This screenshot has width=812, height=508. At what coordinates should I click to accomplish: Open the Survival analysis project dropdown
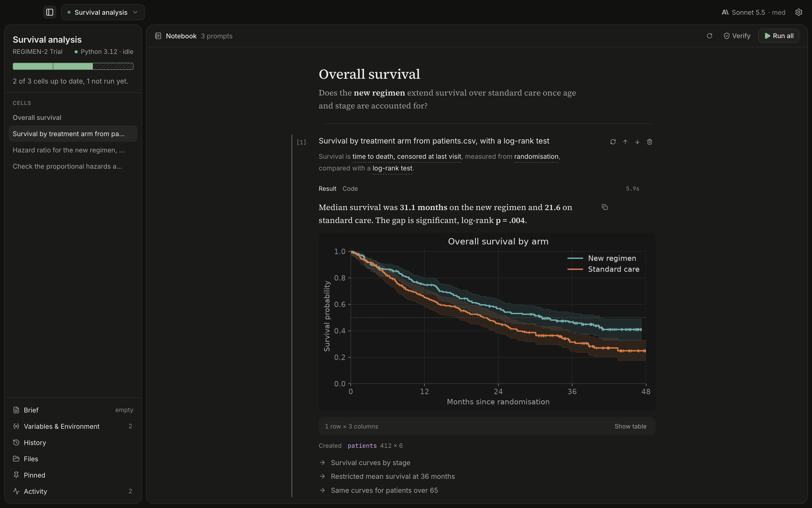click(103, 12)
